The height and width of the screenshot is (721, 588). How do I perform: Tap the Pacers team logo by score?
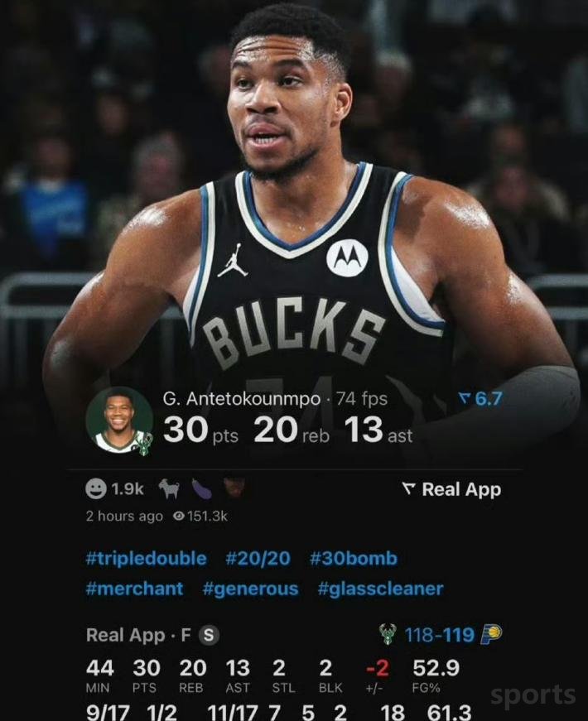pyautogui.click(x=491, y=634)
